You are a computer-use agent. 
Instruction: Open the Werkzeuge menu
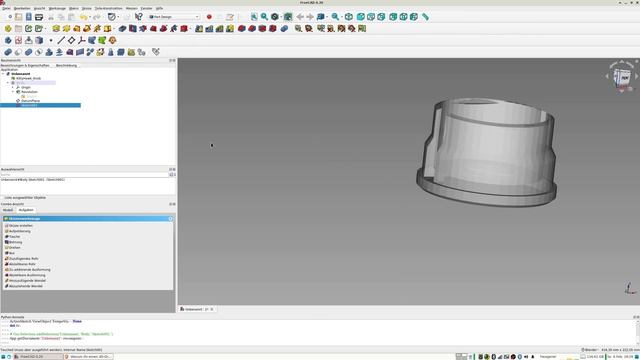click(x=57, y=8)
